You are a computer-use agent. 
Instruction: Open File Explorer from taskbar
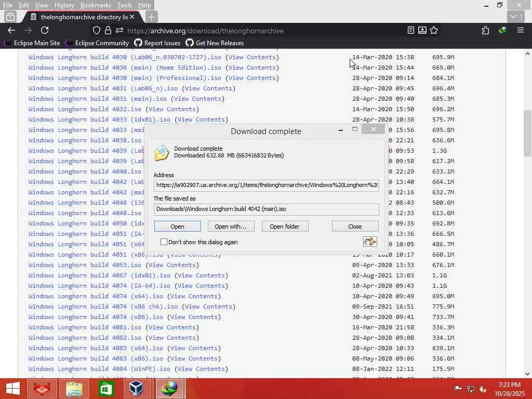click(x=74, y=389)
